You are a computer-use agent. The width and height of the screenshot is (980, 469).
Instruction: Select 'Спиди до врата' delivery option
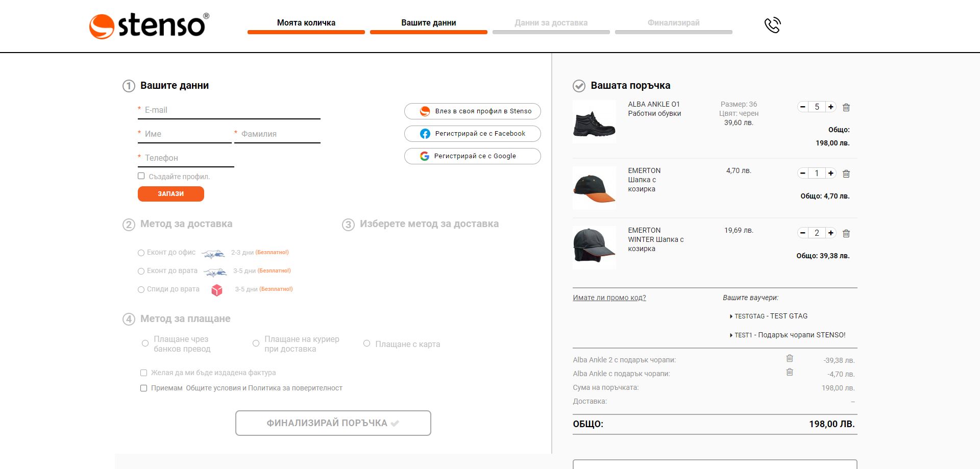coord(141,289)
